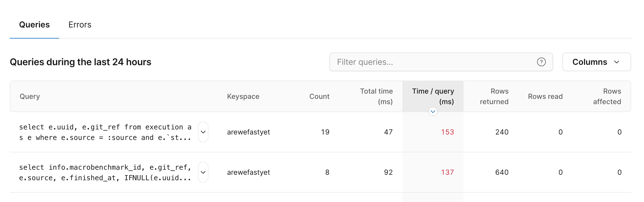Expand details for the macrobenchmark_id query row
This screenshot has height=202, width=644.
203,172
